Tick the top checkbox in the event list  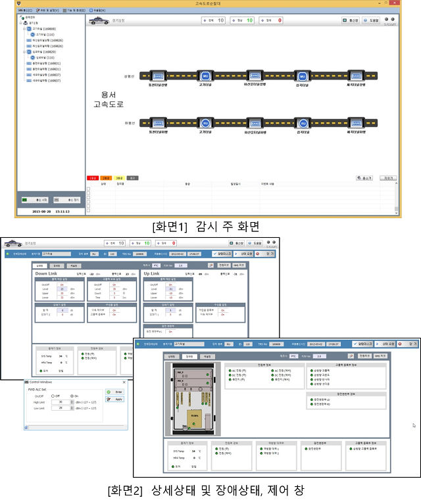point(89,189)
